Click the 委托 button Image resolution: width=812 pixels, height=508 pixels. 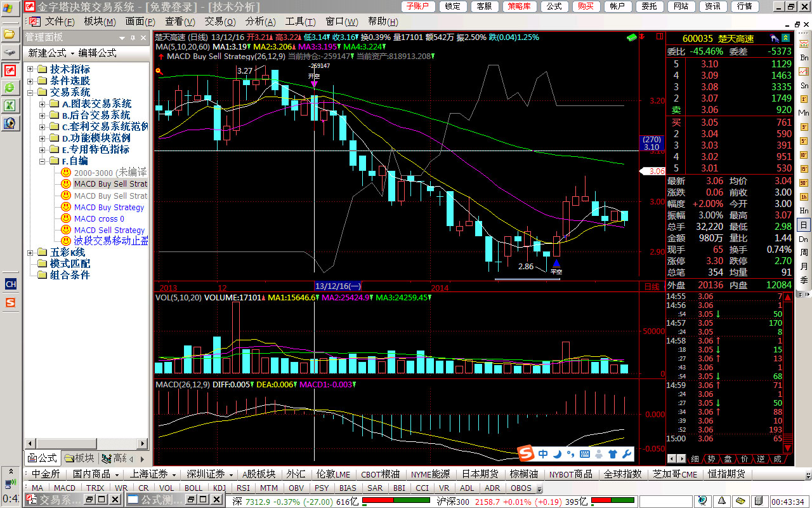tap(649, 6)
